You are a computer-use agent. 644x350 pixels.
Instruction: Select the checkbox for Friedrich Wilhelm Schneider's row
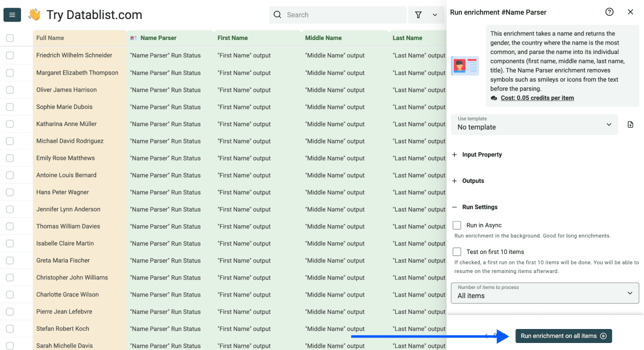click(x=10, y=55)
